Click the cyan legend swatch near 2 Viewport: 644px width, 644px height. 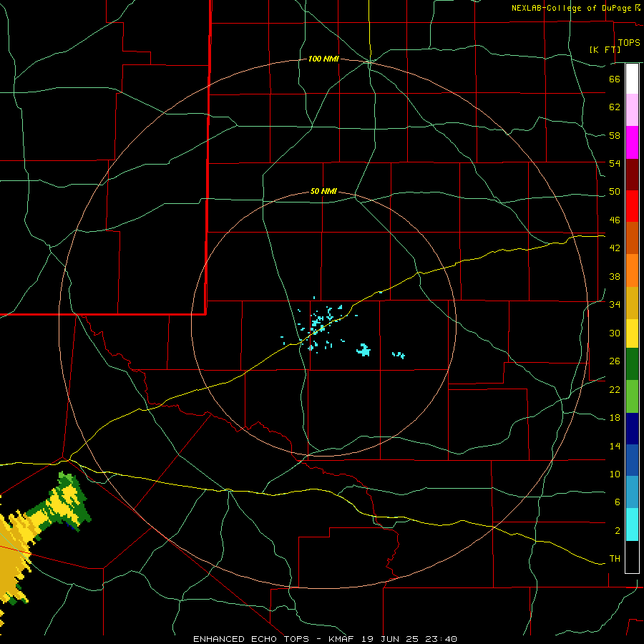pos(632,524)
